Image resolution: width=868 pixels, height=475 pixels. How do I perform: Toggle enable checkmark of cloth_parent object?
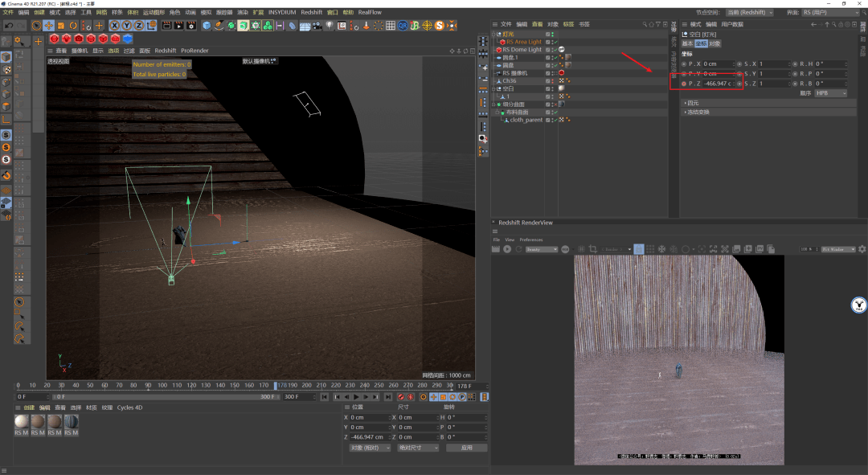pos(554,120)
